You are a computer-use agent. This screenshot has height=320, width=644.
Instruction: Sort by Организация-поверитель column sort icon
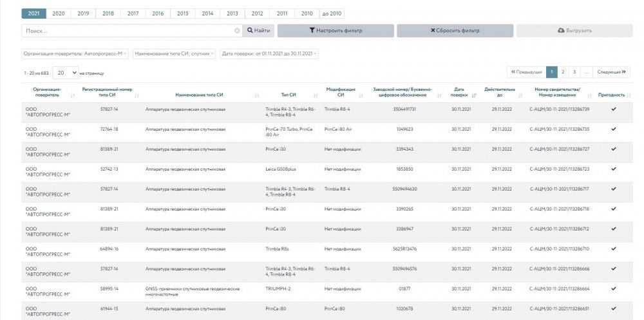[72, 95]
